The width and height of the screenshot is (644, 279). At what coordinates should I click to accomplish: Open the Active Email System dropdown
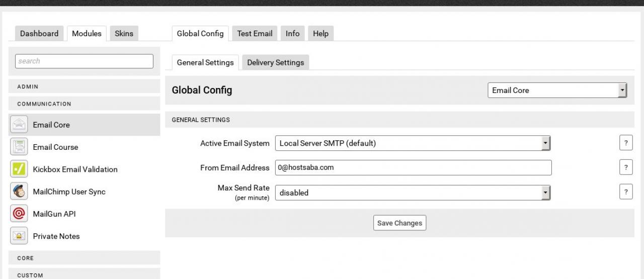[x=413, y=143]
